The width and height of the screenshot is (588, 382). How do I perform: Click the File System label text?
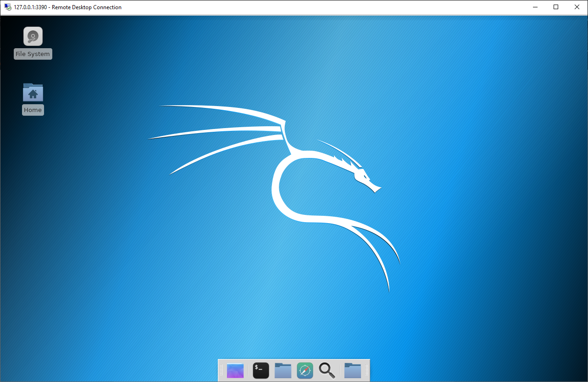coord(33,54)
